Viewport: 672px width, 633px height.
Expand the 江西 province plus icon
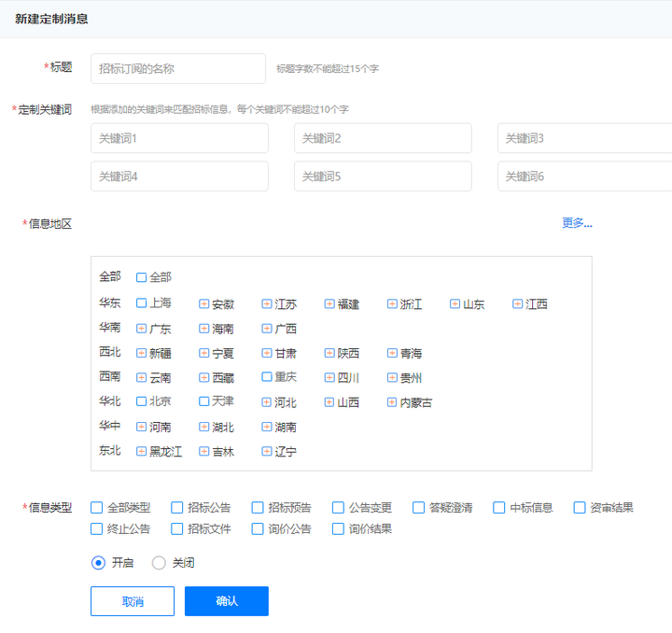(517, 303)
